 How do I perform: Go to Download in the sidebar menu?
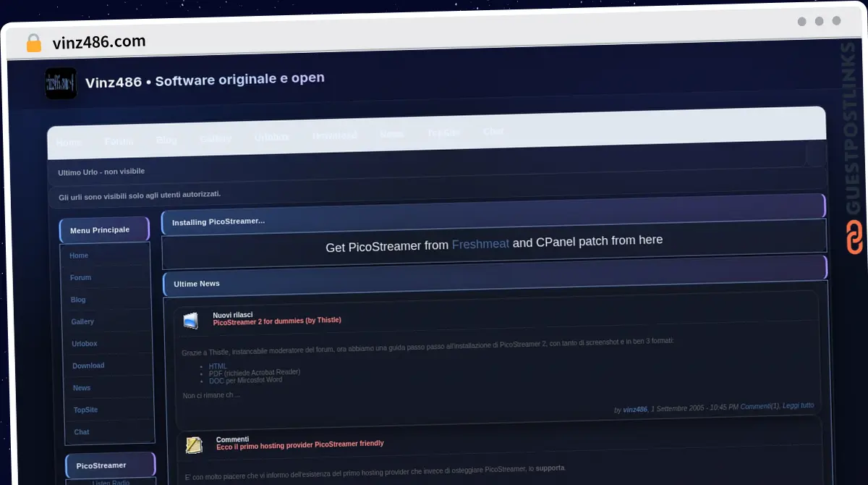tap(88, 366)
